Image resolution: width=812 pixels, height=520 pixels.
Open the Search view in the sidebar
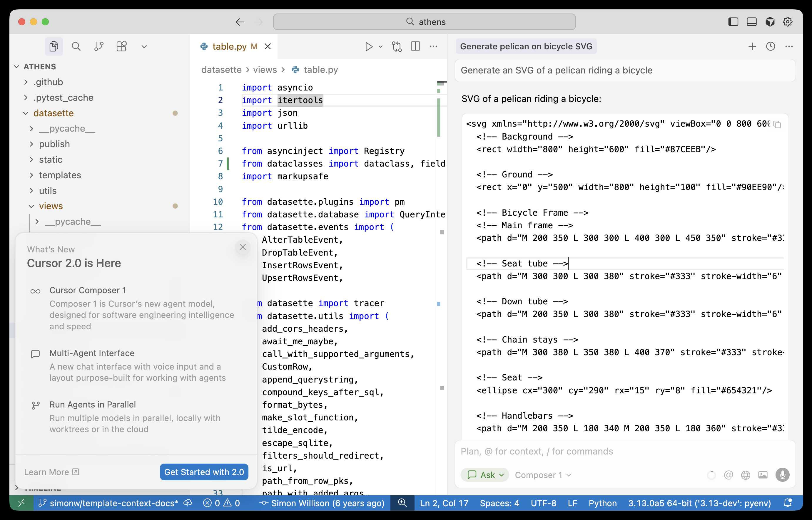point(76,46)
